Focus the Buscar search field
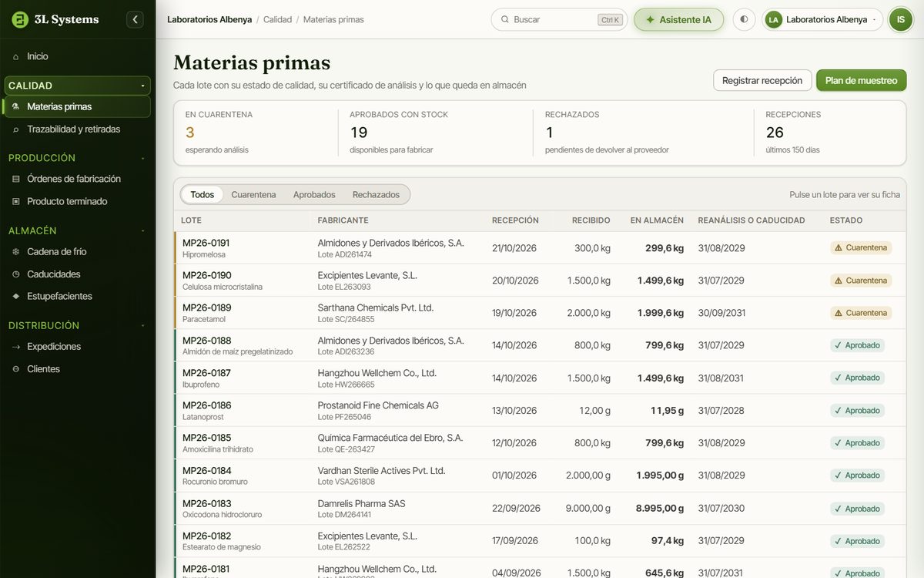This screenshot has height=578, width=924. [559, 19]
